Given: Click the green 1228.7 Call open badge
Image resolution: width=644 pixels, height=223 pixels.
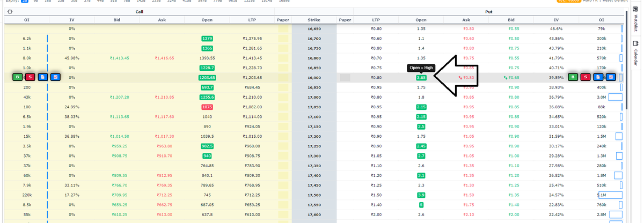Looking at the screenshot, I should (207, 68).
